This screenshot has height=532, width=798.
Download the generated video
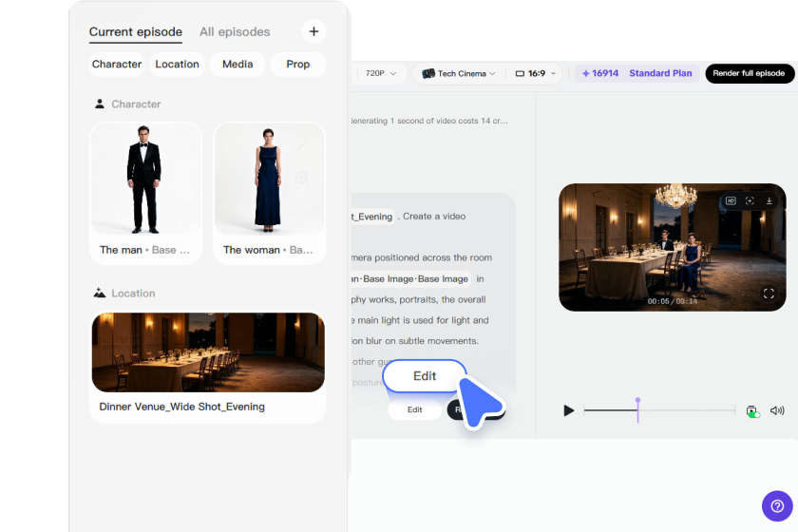coord(769,200)
